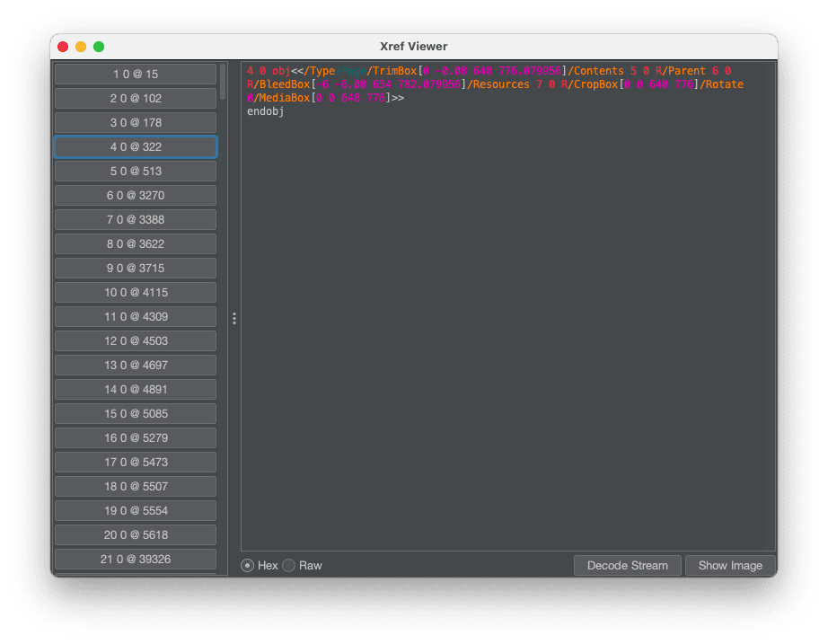Click the split pane divider handle
Image resolution: width=828 pixels, height=644 pixels.
click(x=234, y=319)
